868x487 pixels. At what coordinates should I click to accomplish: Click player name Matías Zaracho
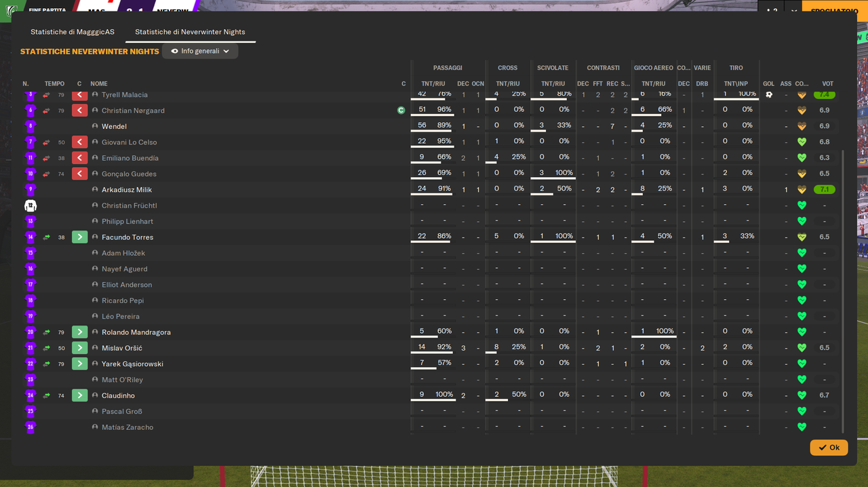(127, 427)
